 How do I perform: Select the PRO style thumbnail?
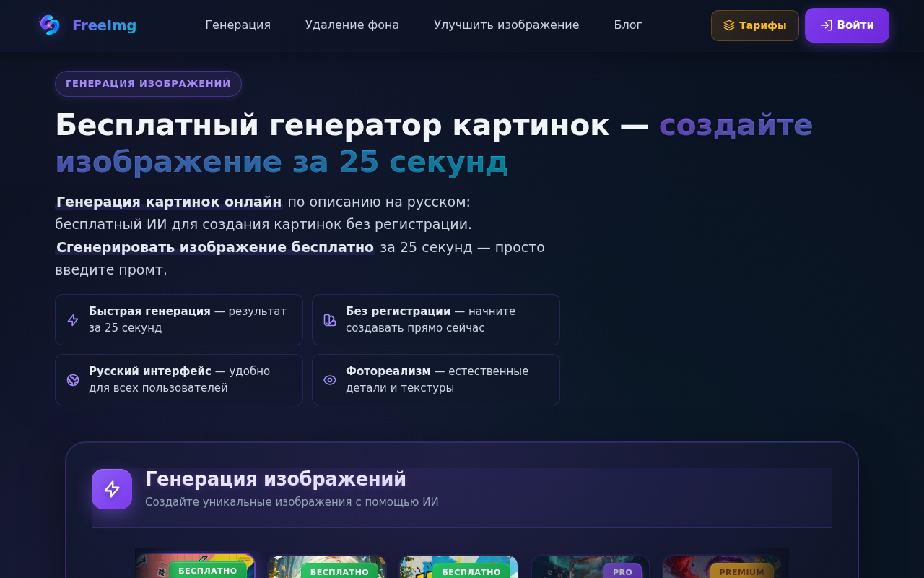click(590, 566)
